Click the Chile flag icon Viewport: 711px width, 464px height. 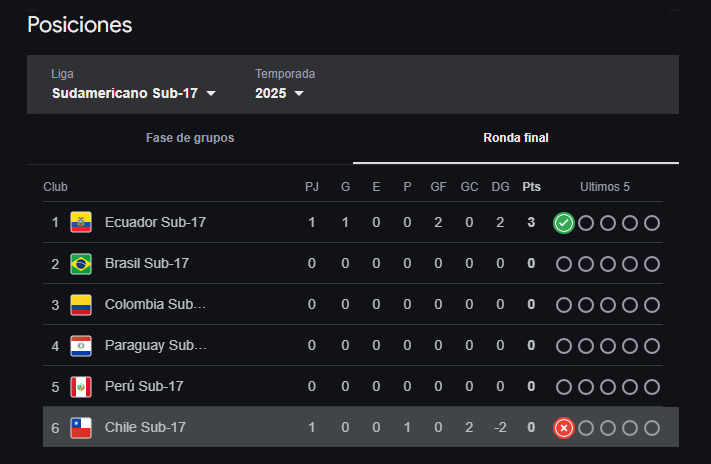[x=81, y=428]
